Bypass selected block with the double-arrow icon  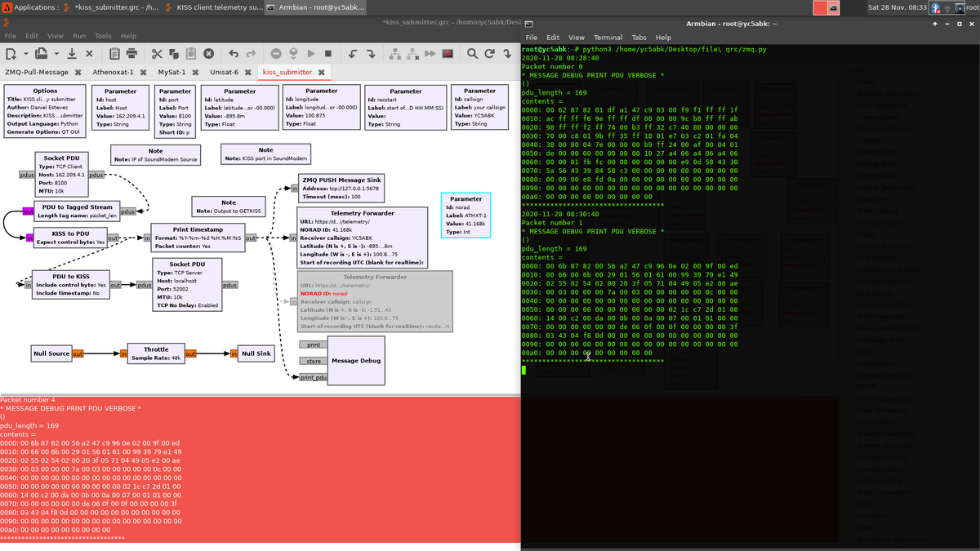(430, 53)
